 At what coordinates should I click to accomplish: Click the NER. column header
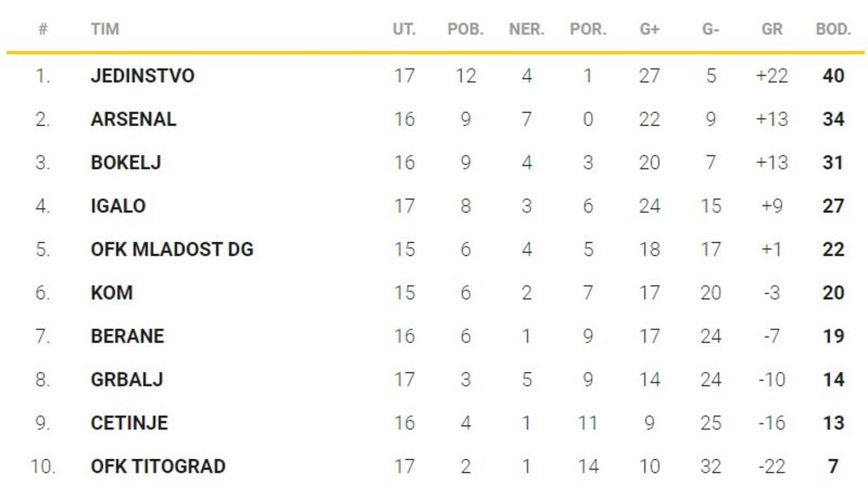[526, 29]
